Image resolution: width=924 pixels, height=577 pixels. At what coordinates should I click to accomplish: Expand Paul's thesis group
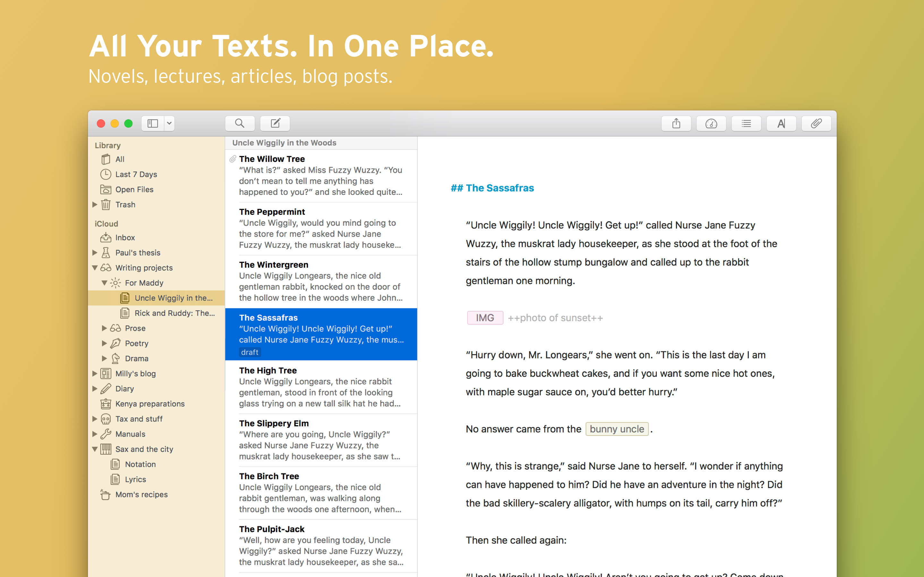[95, 253]
